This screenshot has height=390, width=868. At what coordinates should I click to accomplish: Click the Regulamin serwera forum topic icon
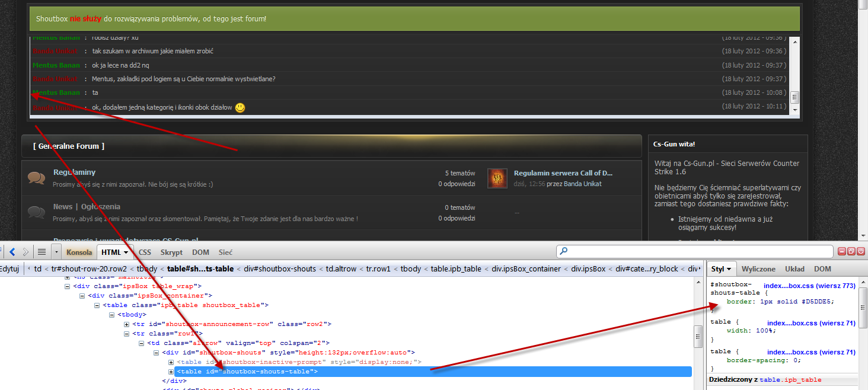497,178
